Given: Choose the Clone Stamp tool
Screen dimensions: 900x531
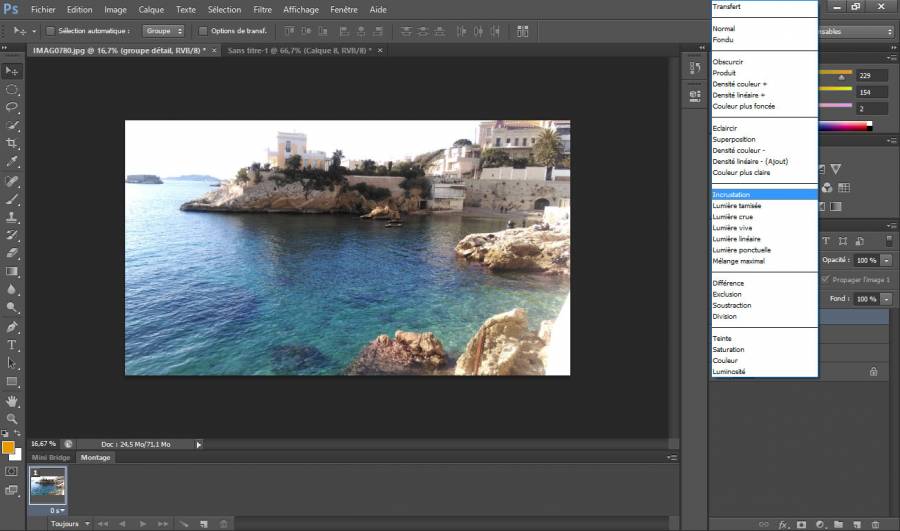Looking at the screenshot, I should [x=12, y=216].
